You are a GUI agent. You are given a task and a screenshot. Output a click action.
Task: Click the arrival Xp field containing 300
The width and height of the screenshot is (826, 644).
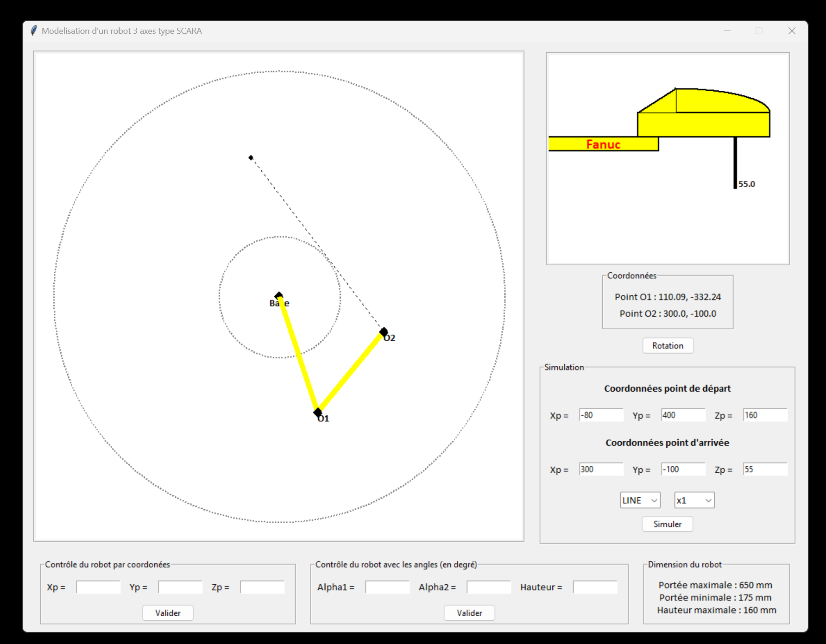coord(601,469)
